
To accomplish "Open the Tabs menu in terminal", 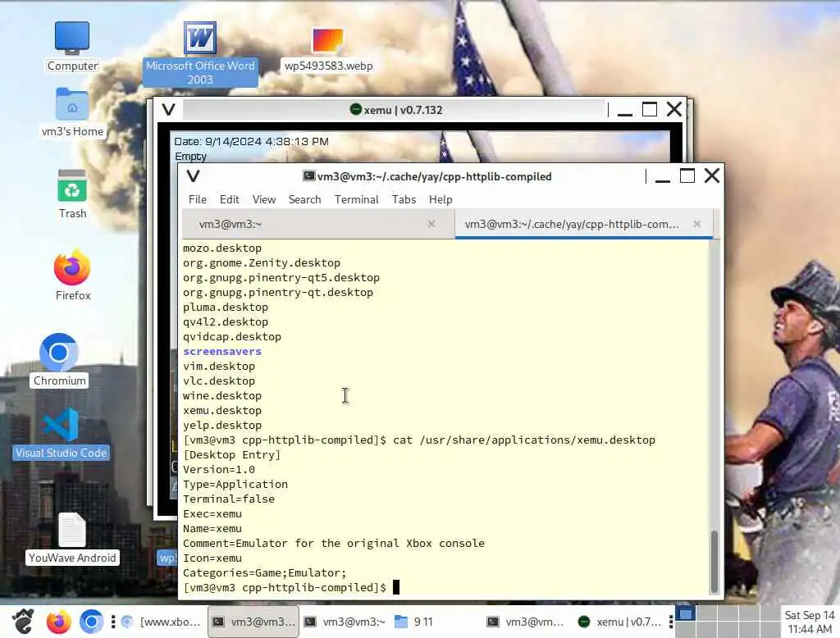I will [404, 199].
